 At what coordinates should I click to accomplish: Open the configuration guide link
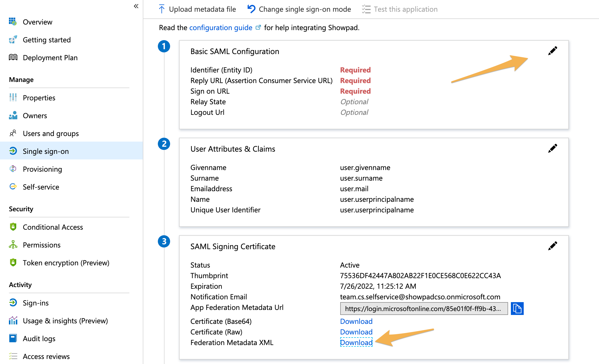pyautogui.click(x=221, y=27)
